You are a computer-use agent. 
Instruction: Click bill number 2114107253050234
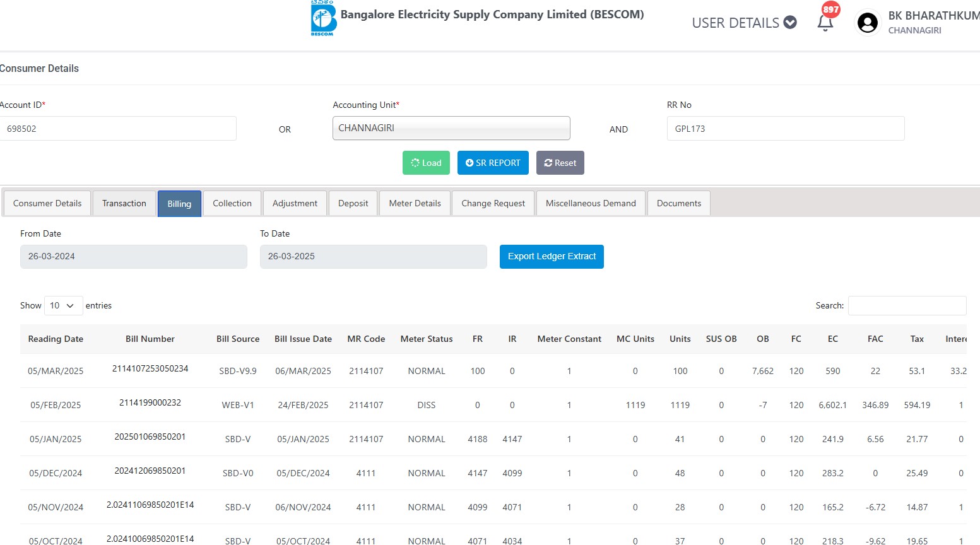tap(150, 368)
